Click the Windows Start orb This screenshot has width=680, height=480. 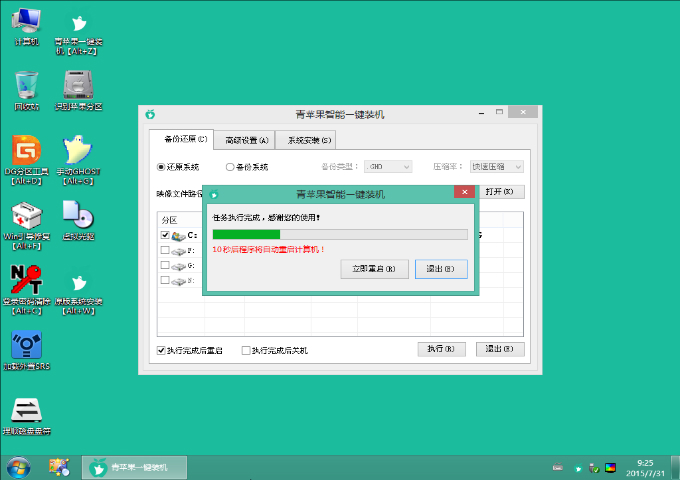[19, 468]
